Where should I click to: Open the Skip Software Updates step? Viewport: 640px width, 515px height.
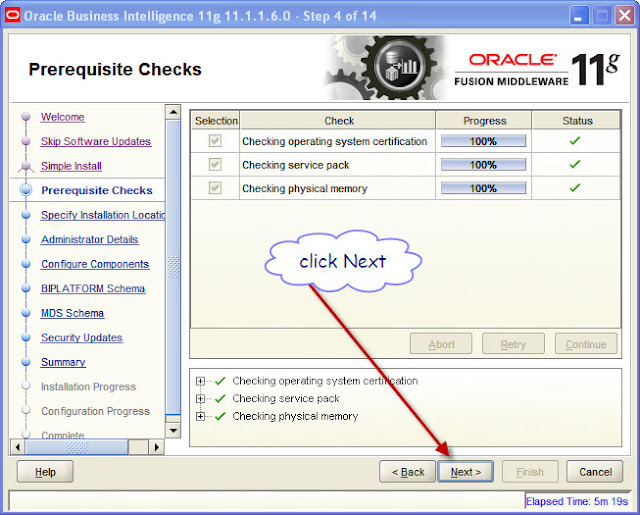coord(96,141)
